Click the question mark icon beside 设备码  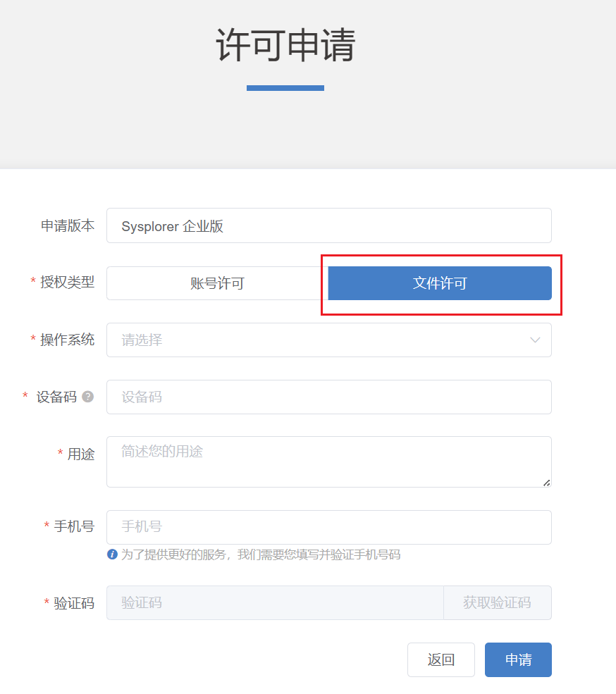pos(87,397)
